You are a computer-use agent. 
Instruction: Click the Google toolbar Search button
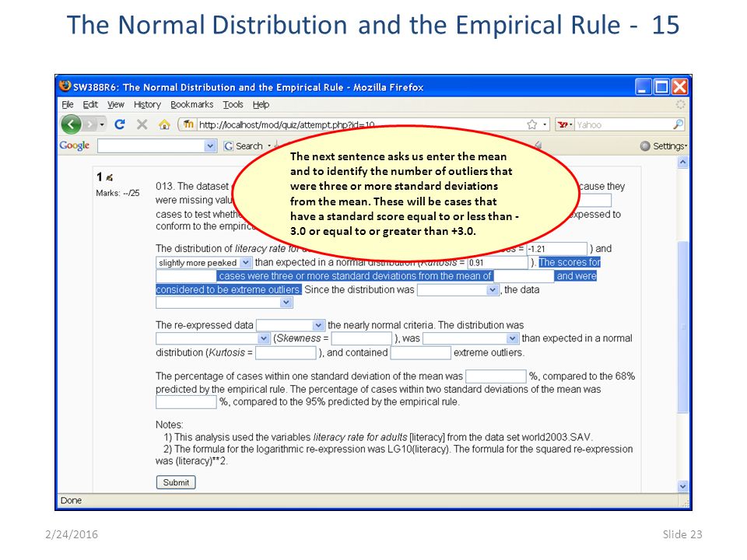(244, 146)
